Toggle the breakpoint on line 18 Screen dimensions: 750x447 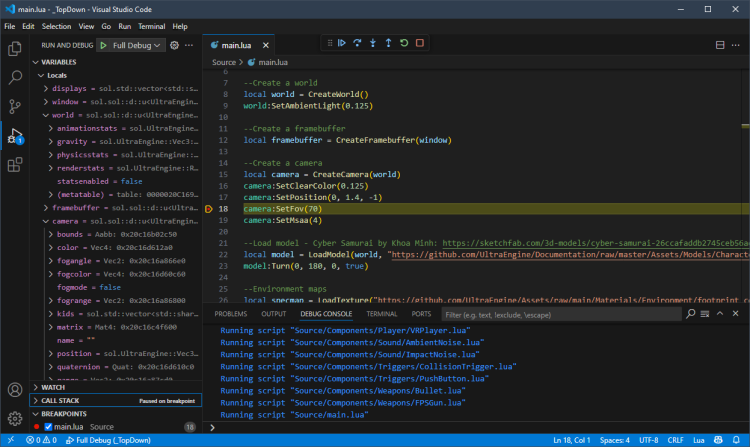(x=209, y=208)
